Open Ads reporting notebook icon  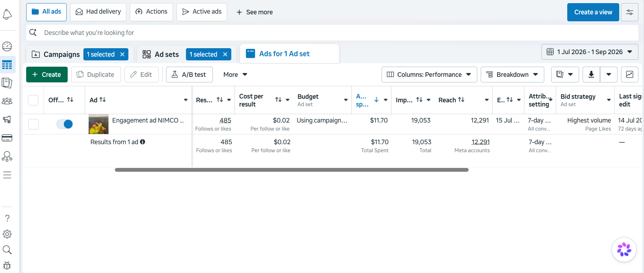[x=7, y=83]
